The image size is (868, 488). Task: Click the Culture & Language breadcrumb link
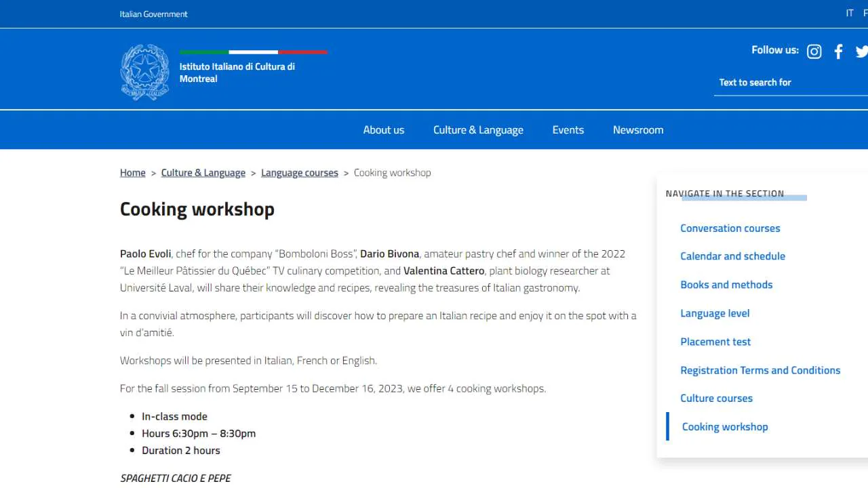click(x=203, y=173)
